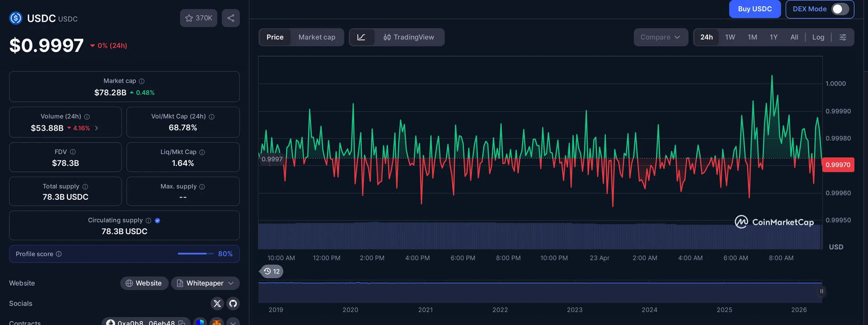Expand Volume (24h) details arrow
868x325 pixels.
coord(96,128)
